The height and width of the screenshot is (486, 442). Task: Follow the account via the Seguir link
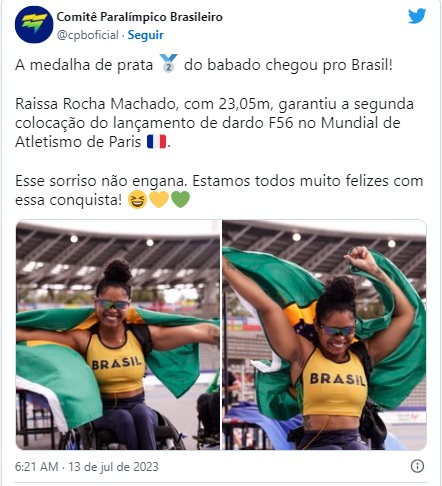[146, 35]
